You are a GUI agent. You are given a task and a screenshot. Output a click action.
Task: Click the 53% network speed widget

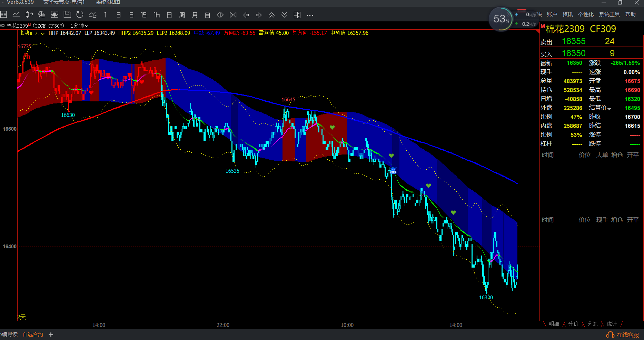click(x=501, y=19)
